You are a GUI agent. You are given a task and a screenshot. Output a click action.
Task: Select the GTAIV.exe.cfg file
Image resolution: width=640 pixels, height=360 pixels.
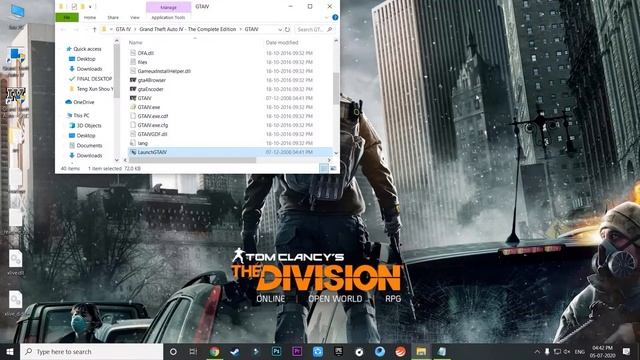[x=153, y=125]
